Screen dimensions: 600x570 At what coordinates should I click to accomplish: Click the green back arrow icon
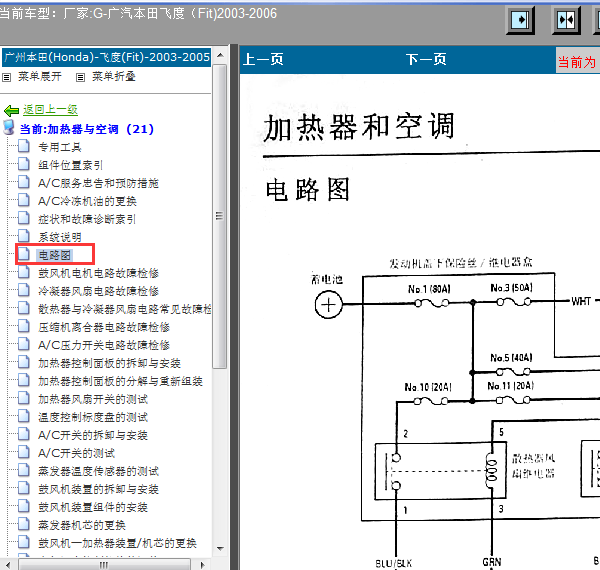click(x=11, y=111)
